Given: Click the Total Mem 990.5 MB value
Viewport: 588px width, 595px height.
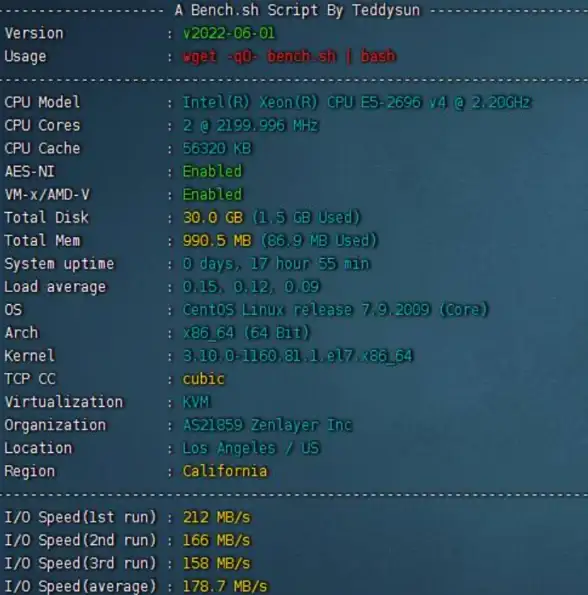Looking at the screenshot, I should [x=217, y=241].
